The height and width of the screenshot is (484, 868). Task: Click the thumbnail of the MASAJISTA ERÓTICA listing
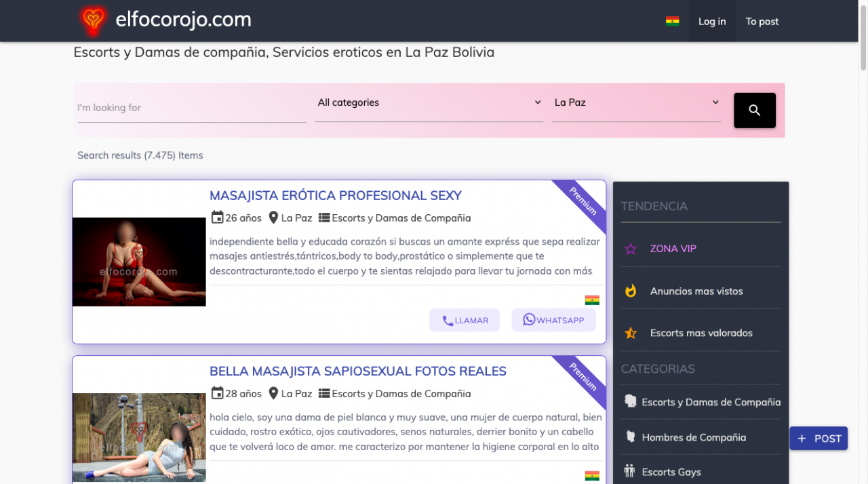(x=139, y=262)
